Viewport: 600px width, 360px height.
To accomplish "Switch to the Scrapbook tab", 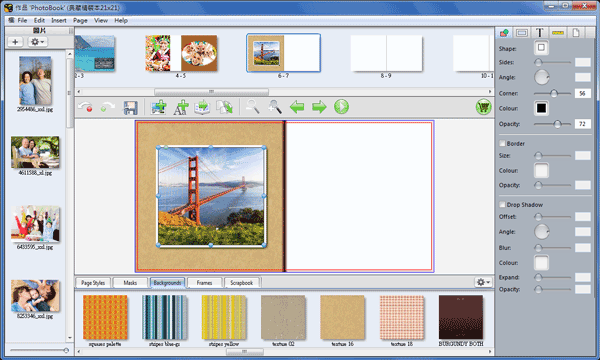I will tap(241, 283).
